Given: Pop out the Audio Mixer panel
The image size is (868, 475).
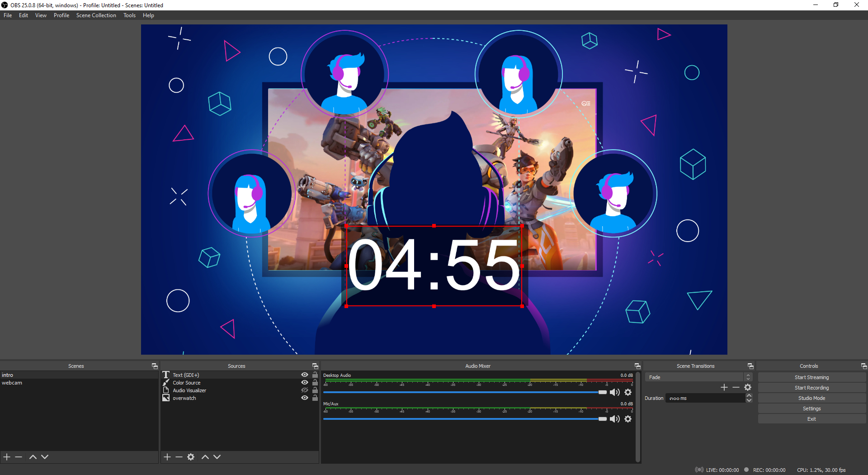Looking at the screenshot, I should click(x=637, y=366).
